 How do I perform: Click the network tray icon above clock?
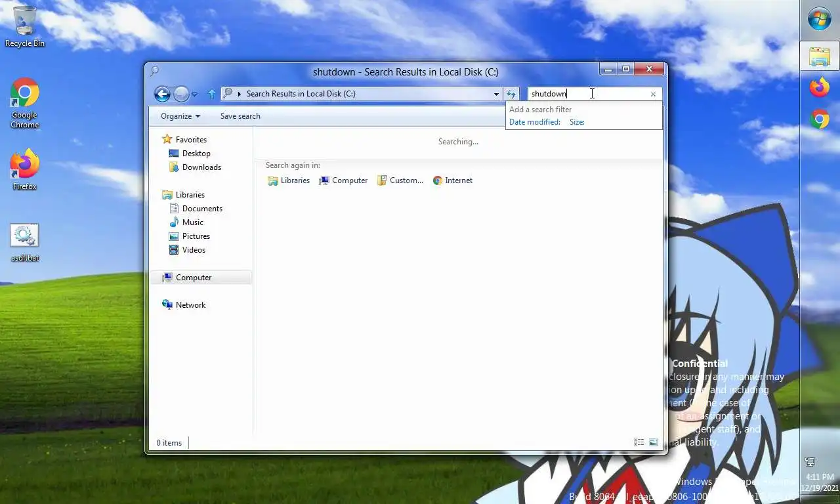coord(810,462)
